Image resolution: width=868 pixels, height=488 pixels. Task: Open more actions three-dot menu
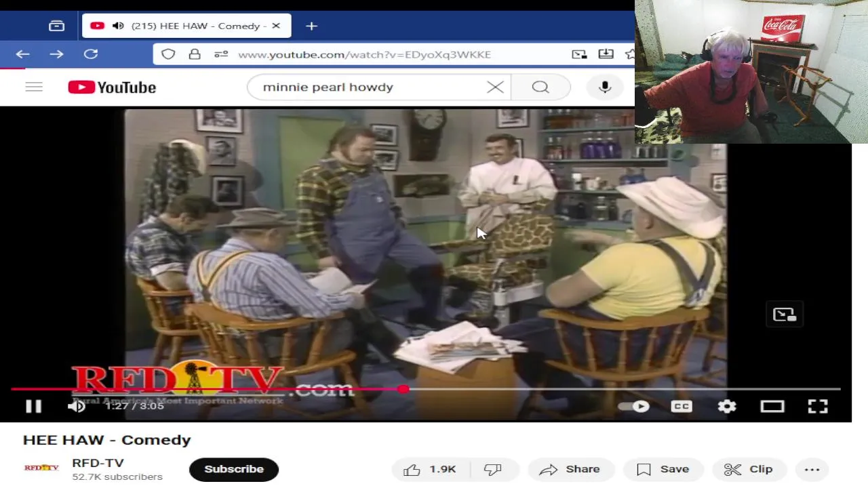pos(812,469)
